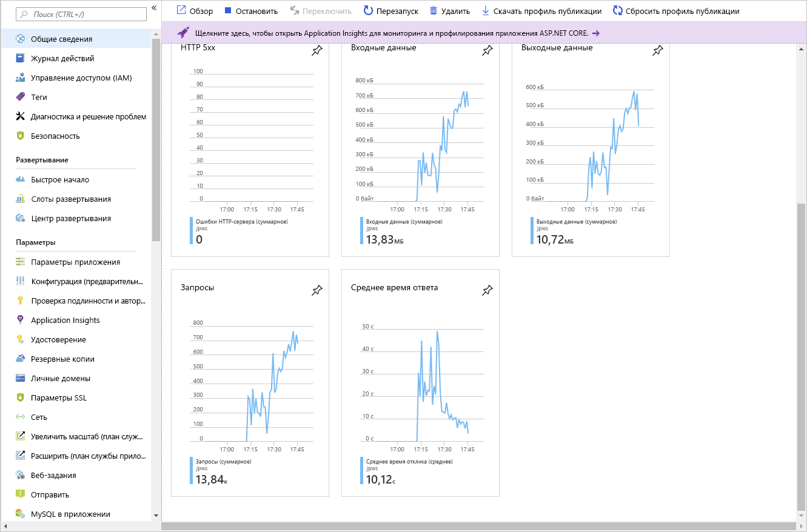Screen dimensions: 807x532
Task: Click the Ошибки HTTP-сервера legend label
Action: [242, 222]
